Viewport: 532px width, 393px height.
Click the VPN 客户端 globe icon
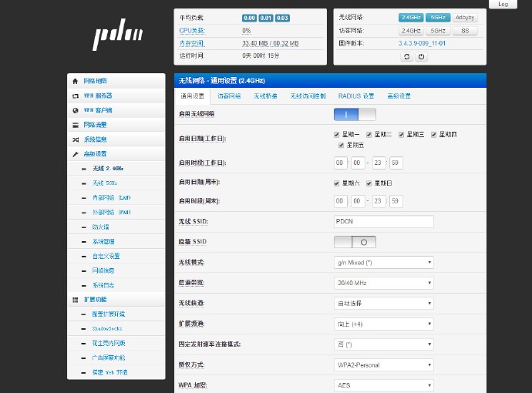[76, 110]
